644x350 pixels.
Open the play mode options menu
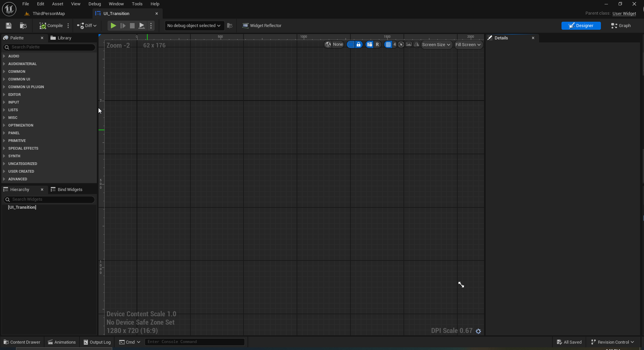coord(151,26)
